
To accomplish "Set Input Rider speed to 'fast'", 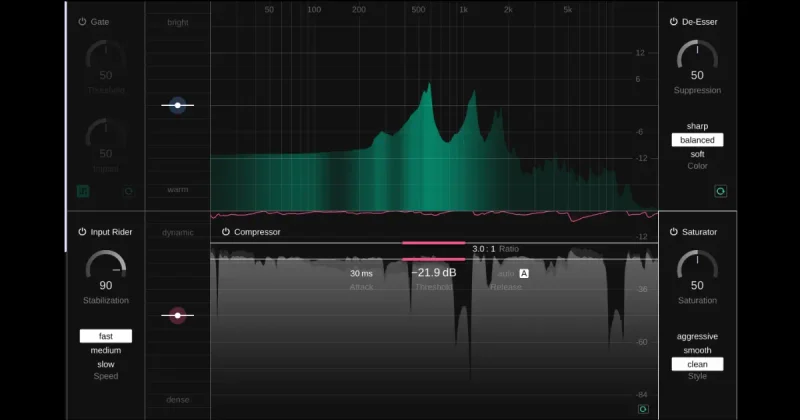I will coord(106,336).
